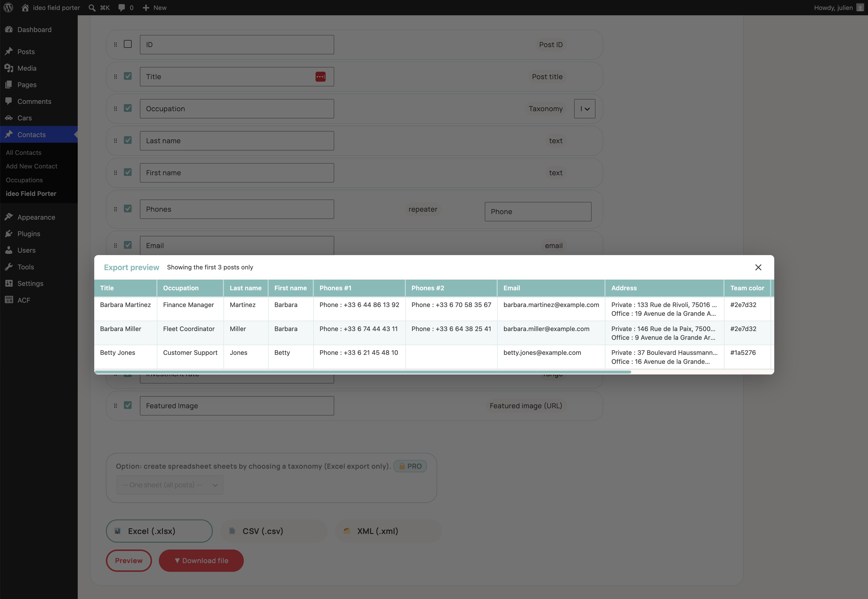Click the PRO lock badge
868x599 pixels.
pyautogui.click(x=410, y=466)
